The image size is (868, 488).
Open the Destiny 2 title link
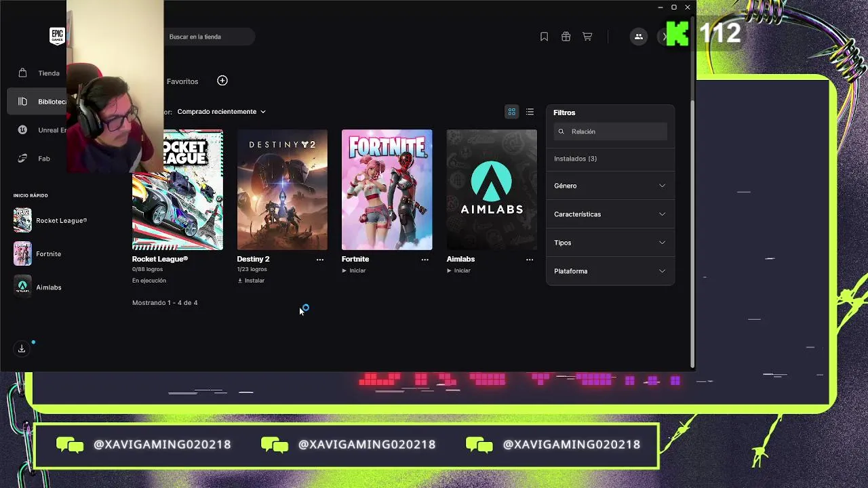[253, 259]
